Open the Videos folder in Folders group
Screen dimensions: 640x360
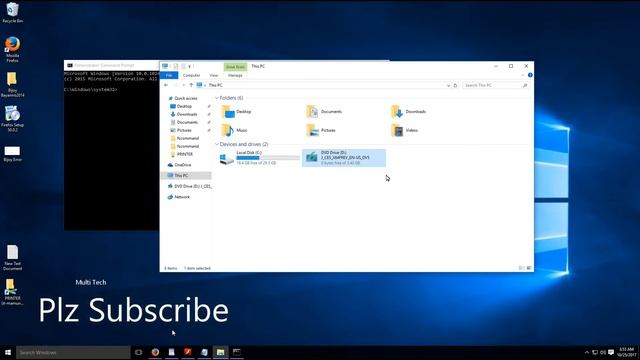pyautogui.click(x=404, y=130)
